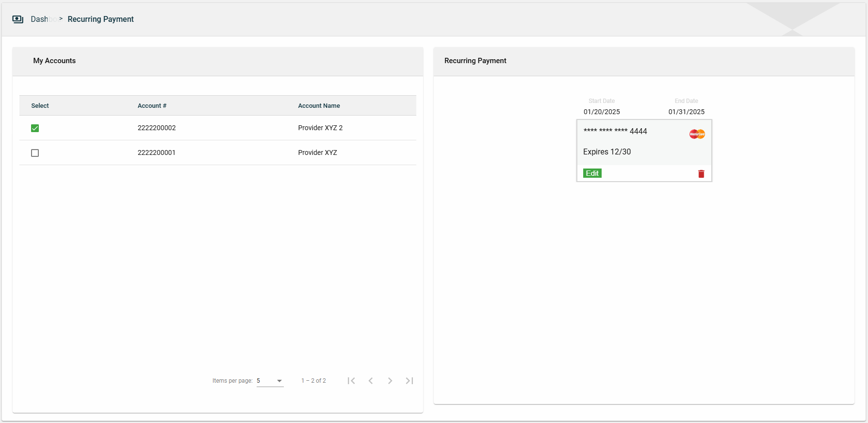This screenshot has height=423, width=868.
Task: Click the Start Date field 01/20/2025
Action: coord(602,112)
